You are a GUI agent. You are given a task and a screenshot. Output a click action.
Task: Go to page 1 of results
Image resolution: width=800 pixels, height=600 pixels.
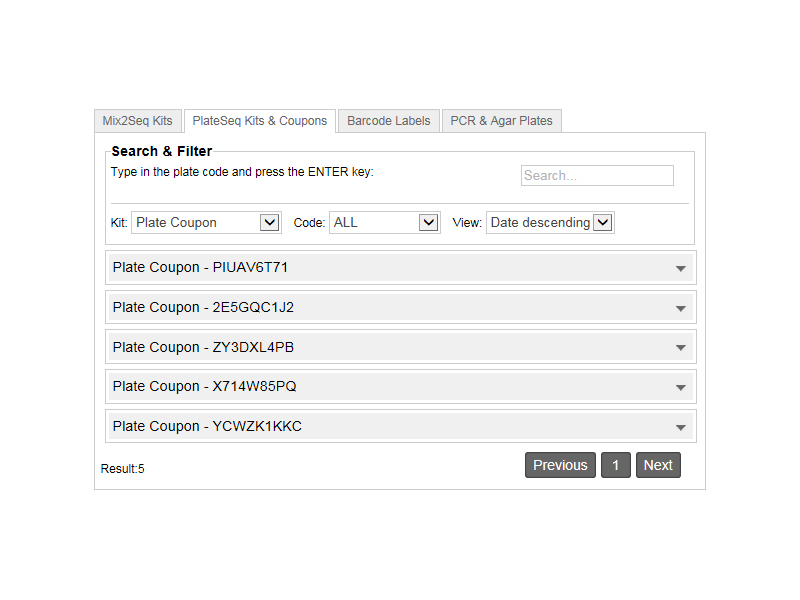(616, 465)
